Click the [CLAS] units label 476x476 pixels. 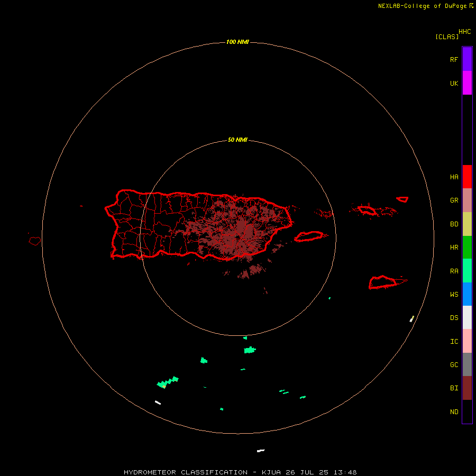coord(447,36)
